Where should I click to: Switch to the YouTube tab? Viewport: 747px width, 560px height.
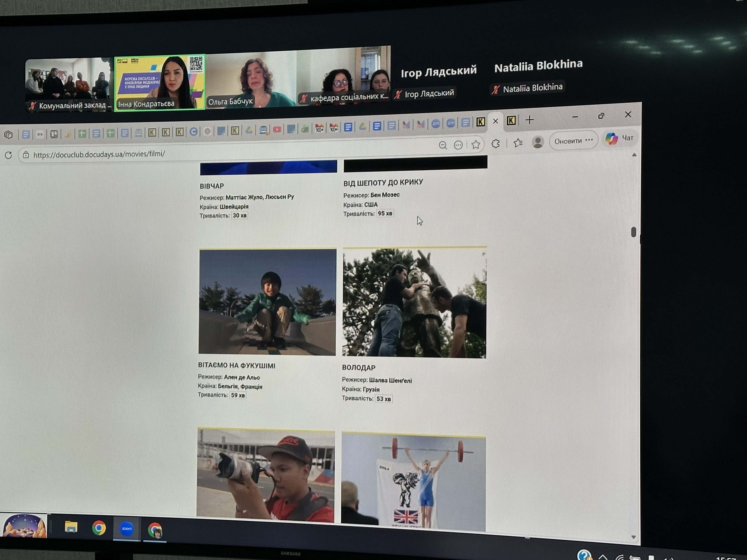277,129
